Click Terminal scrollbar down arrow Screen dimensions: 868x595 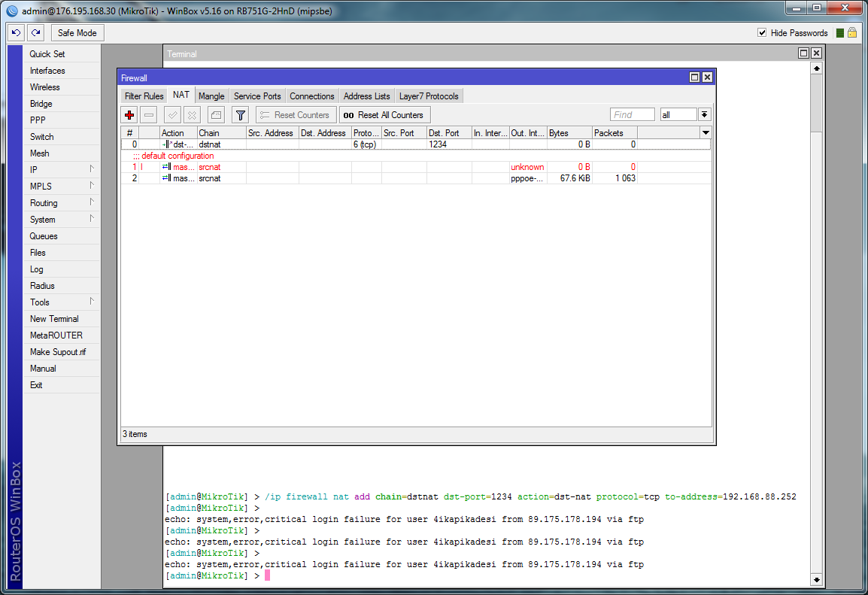[x=817, y=579]
